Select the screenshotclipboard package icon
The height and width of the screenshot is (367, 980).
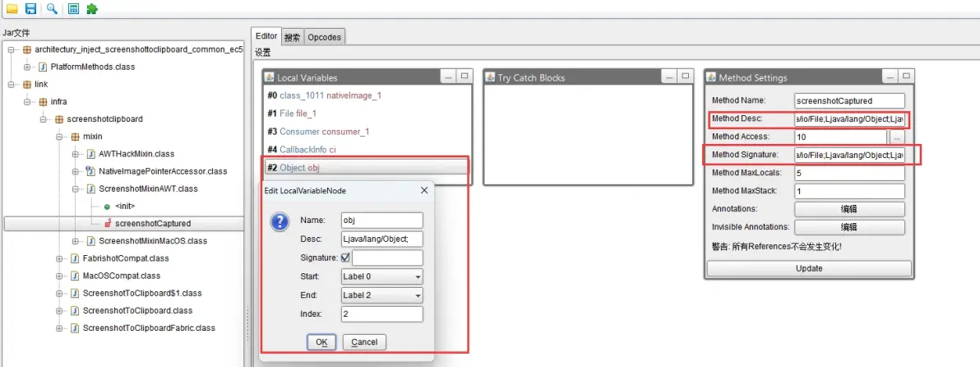click(58, 118)
